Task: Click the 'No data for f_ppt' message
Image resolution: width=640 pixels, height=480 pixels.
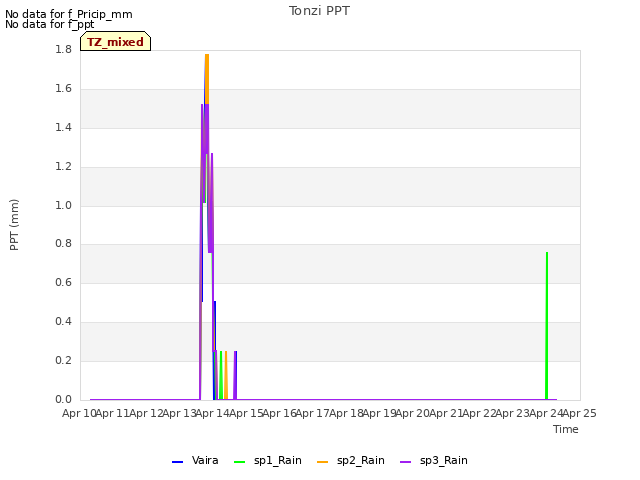Action: pyautogui.click(x=49, y=24)
